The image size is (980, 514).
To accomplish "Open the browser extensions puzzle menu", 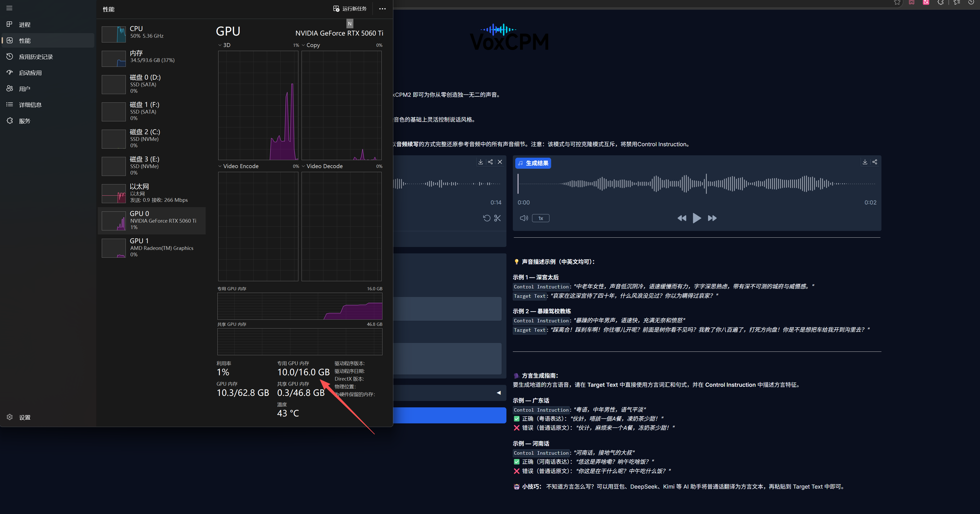I will click(x=940, y=2).
